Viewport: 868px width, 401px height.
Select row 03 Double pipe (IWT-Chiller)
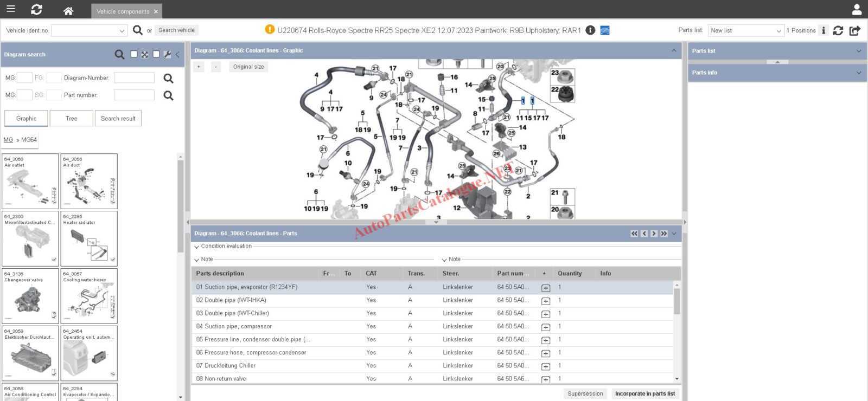tap(432, 314)
